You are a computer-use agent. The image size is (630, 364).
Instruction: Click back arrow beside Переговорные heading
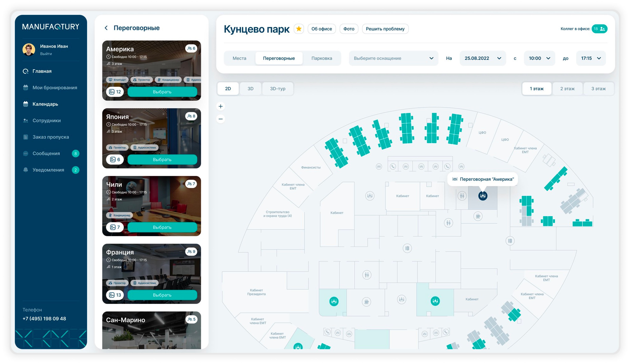click(x=106, y=28)
